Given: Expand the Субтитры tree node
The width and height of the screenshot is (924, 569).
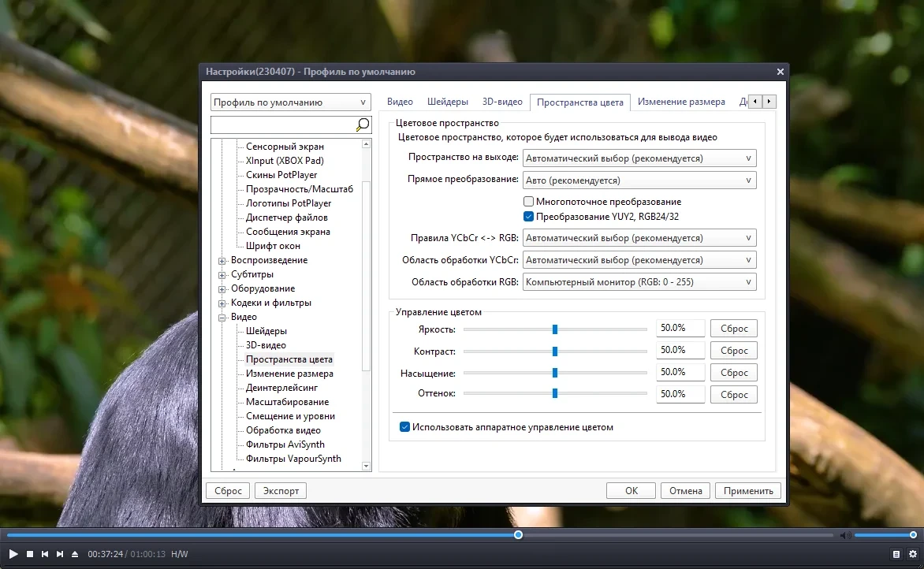Looking at the screenshot, I should point(222,275).
